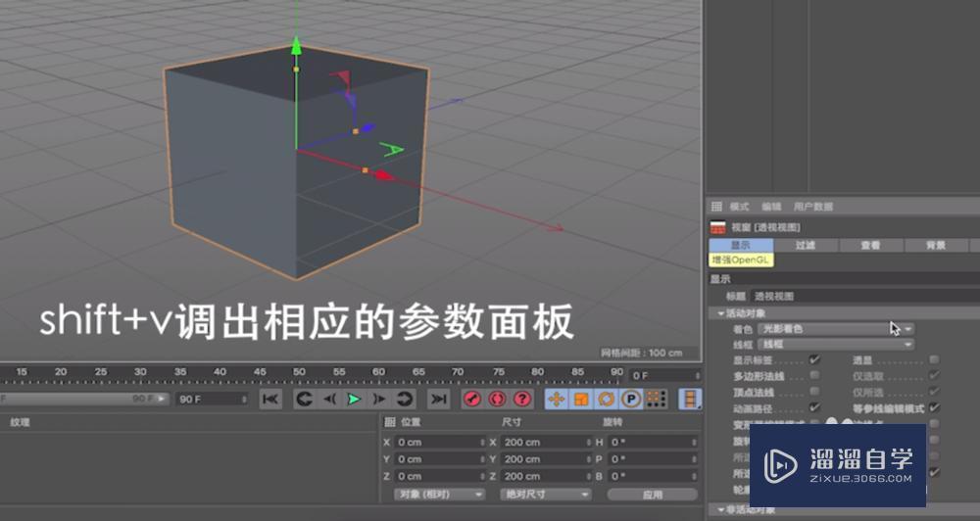Click the red X-axis arrow of the cube

tap(384, 175)
